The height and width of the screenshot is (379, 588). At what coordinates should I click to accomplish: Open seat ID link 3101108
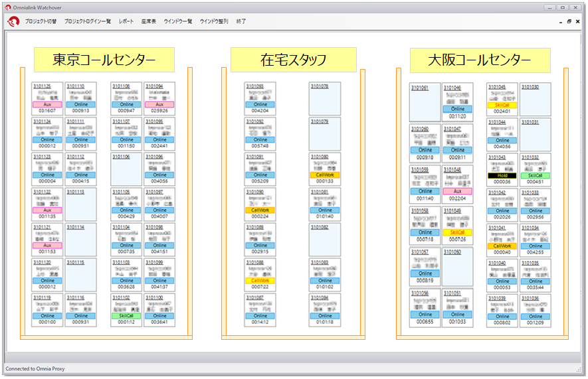[121, 86]
